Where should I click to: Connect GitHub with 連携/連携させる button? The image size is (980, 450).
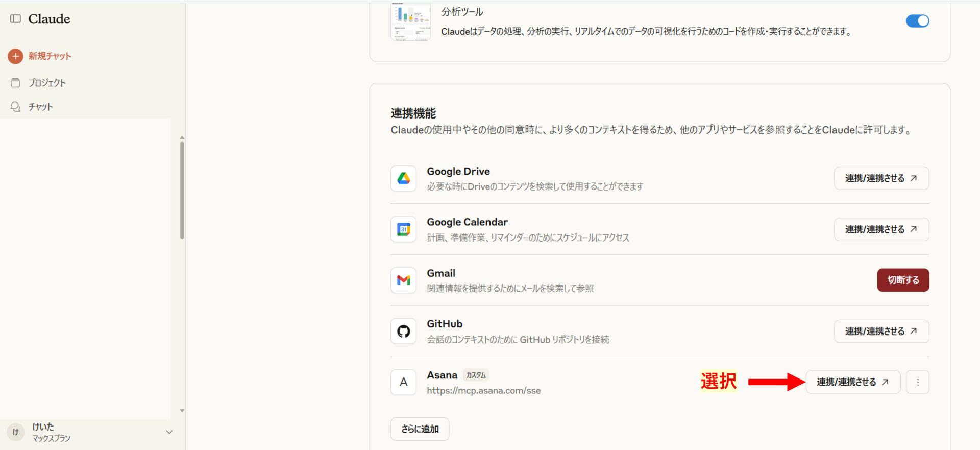coord(881,331)
